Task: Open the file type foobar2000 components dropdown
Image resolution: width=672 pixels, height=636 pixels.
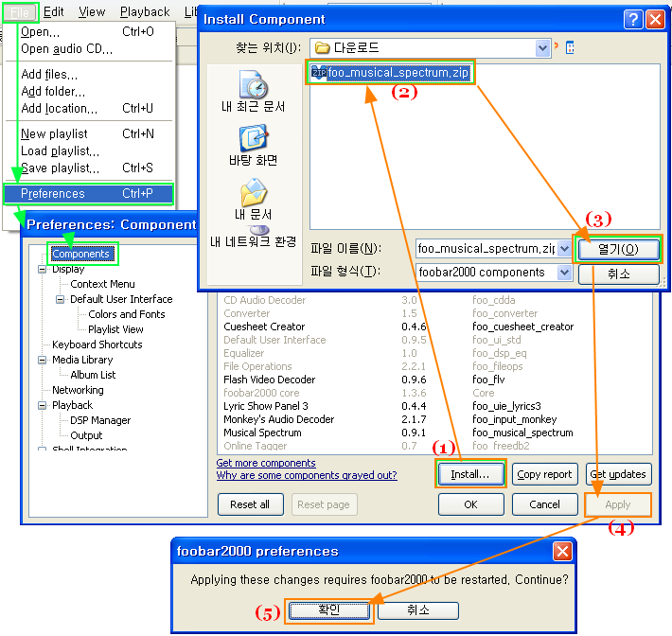Action: (x=564, y=273)
